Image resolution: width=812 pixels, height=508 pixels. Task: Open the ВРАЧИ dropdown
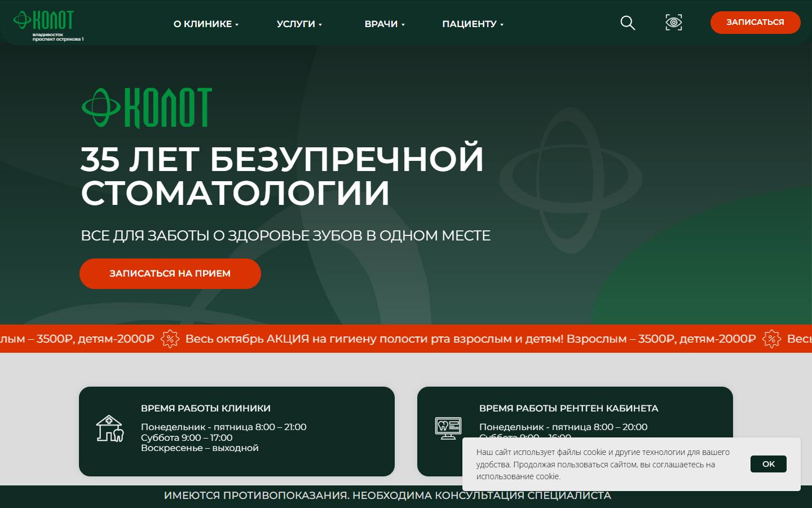(x=385, y=24)
